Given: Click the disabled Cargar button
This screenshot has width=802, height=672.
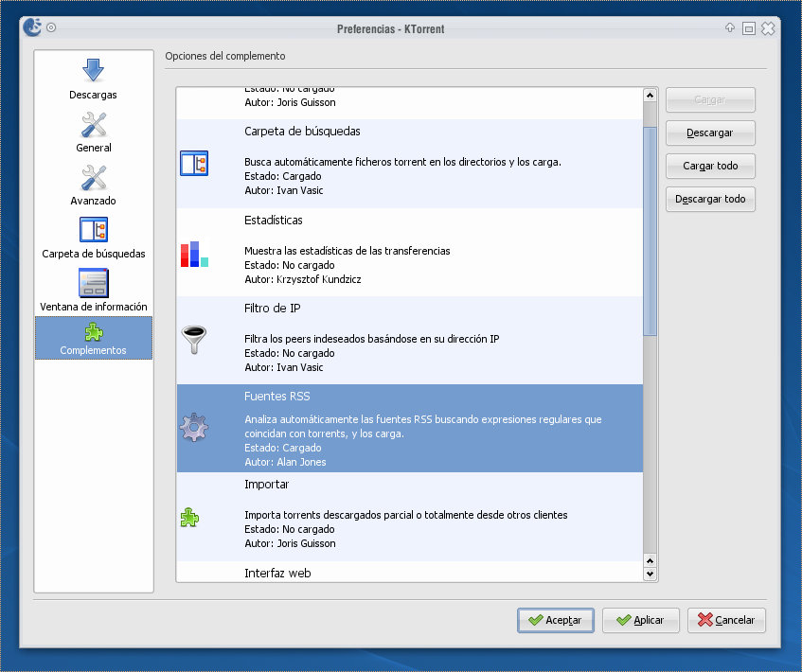Looking at the screenshot, I should click(710, 99).
